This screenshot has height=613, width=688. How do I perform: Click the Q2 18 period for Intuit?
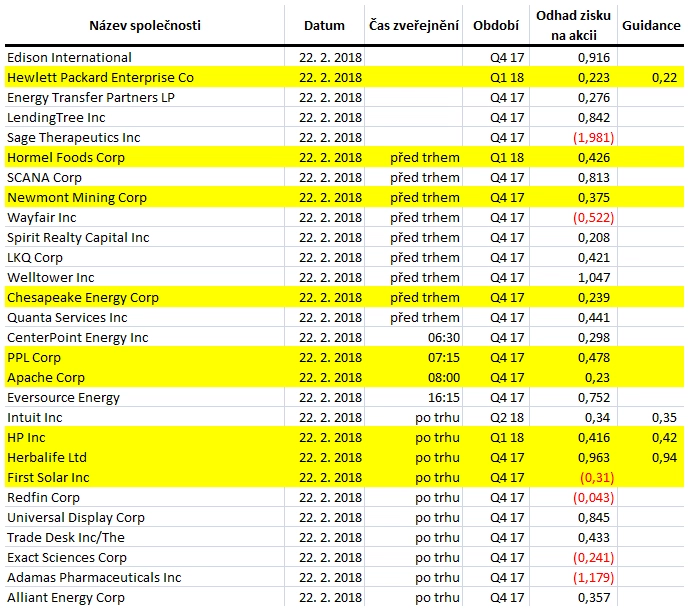[507, 418]
